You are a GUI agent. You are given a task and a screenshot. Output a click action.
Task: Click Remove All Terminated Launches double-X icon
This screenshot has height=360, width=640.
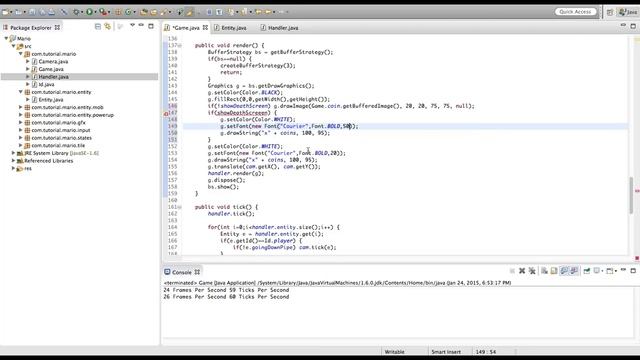pos(532,271)
